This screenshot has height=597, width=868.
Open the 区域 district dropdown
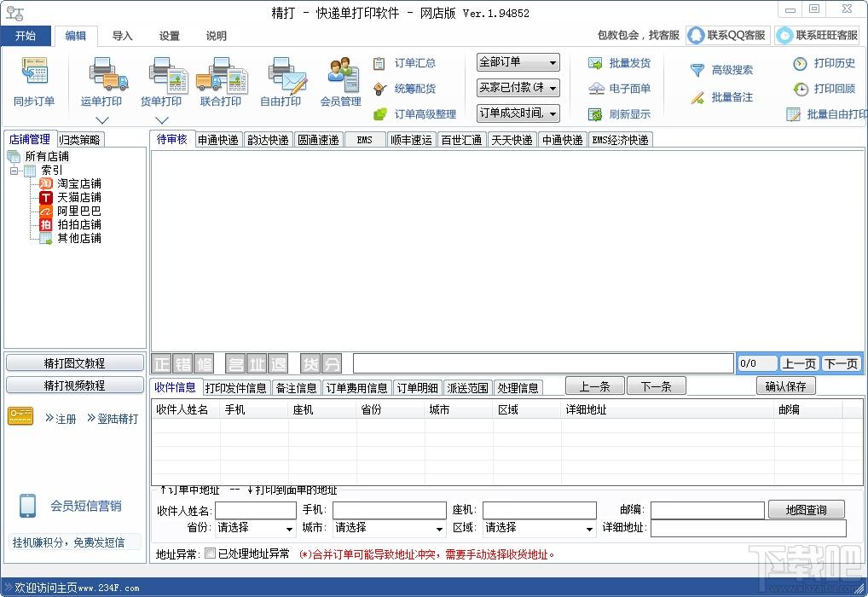click(539, 528)
